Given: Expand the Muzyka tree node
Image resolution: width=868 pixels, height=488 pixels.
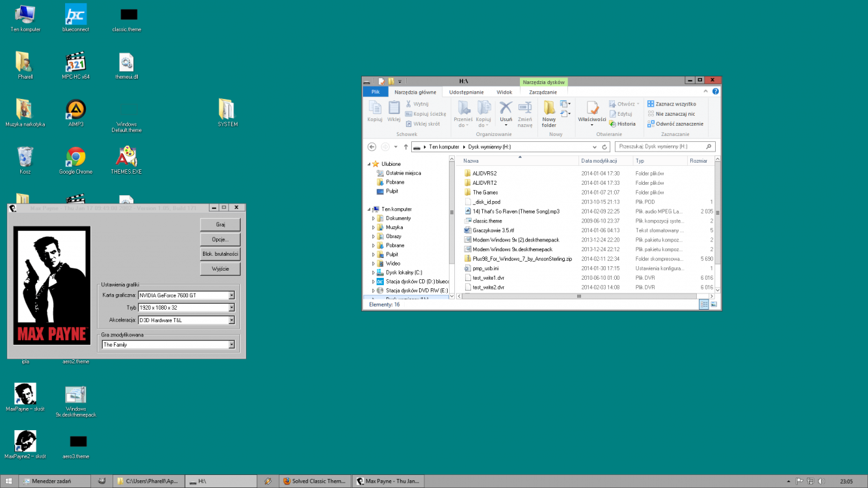Looking at the screenshot, I should (373, 228).
